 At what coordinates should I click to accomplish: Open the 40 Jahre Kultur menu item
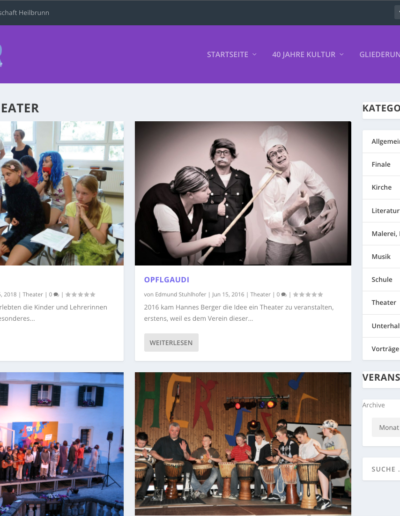tap(304, 54)
